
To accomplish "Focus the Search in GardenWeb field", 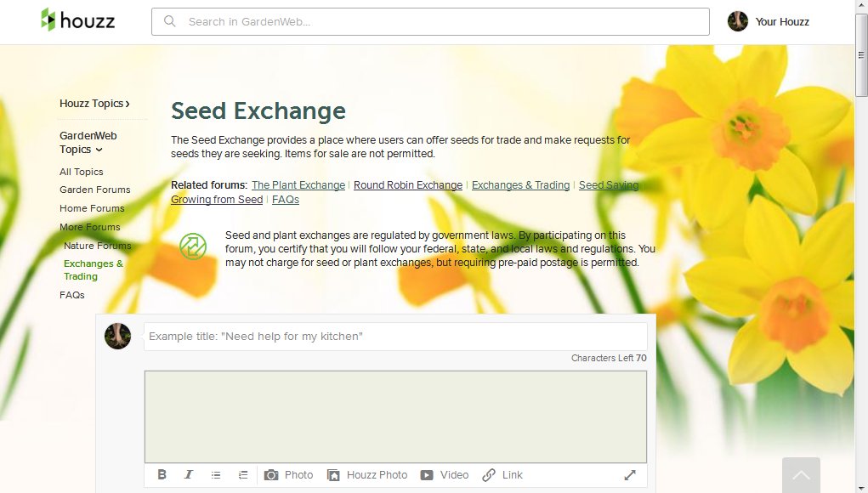I will 430,21.
